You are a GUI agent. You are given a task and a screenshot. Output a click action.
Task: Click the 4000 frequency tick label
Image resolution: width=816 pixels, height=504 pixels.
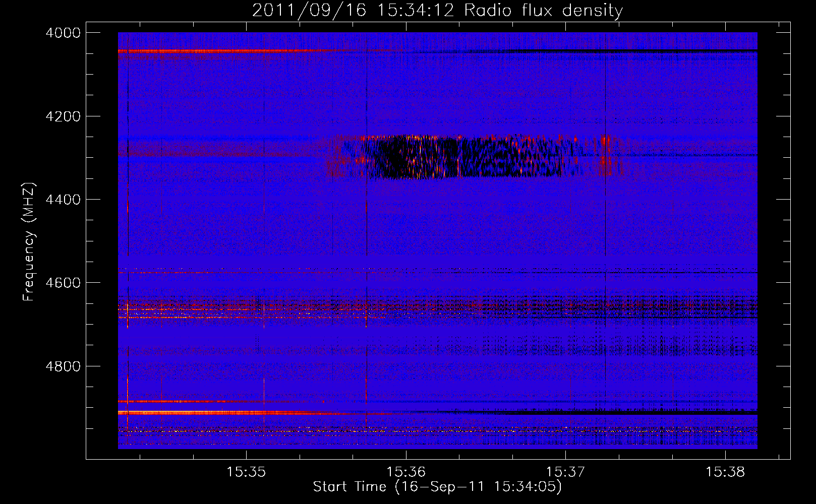[x=63, y=33]
